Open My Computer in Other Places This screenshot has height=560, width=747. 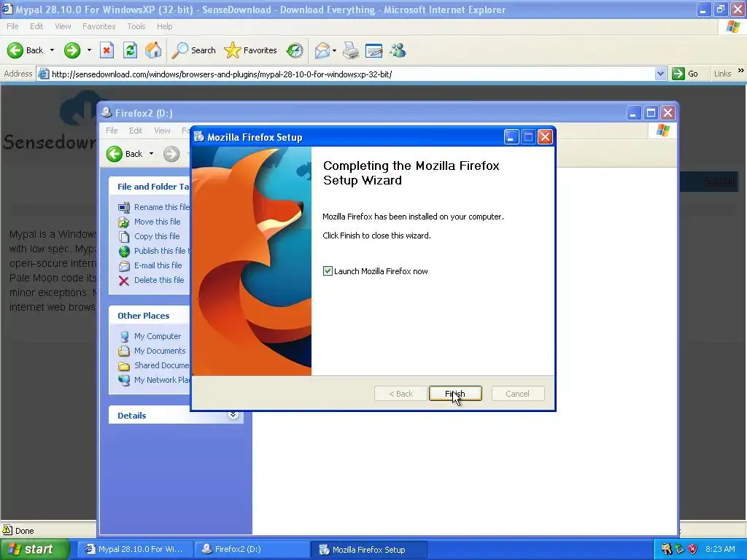coord(150,336)
